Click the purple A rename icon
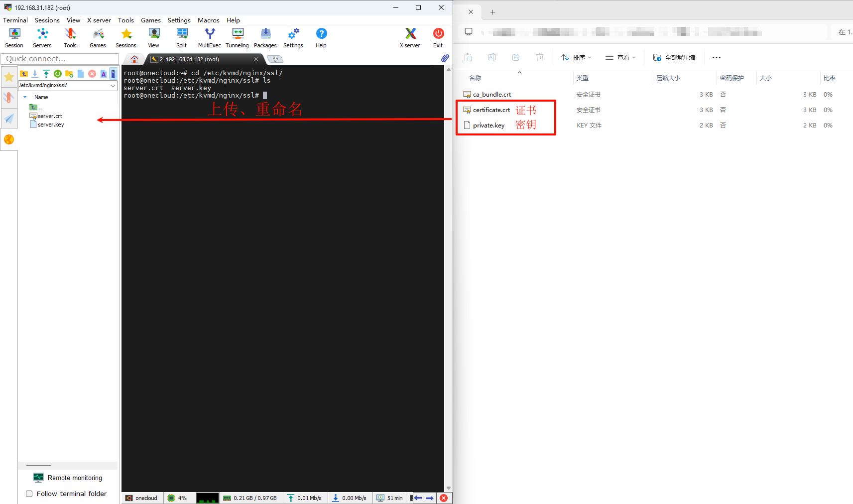Image resolution: width=853 pixels, height=504 pixels. point(104,74)
